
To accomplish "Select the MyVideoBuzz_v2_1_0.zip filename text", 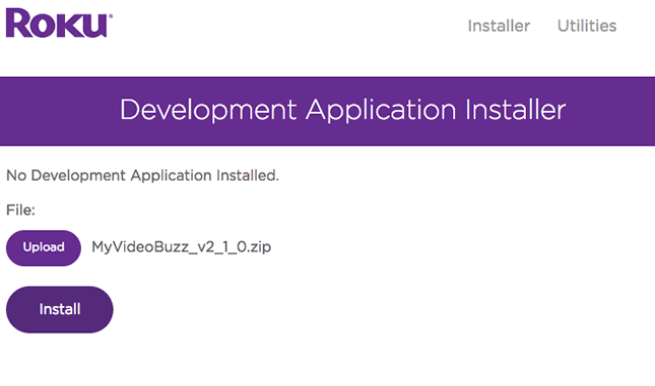I will [x=181, y=247].
